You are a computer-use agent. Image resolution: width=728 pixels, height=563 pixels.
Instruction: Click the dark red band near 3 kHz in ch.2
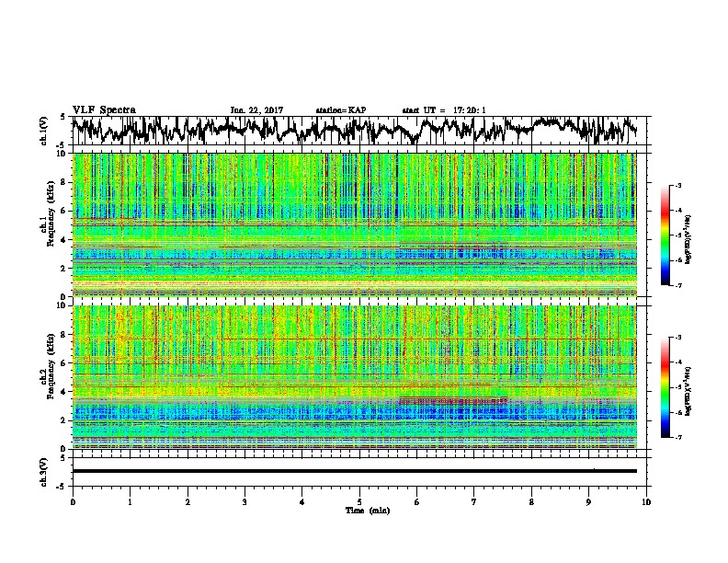[x=452, y=400]
